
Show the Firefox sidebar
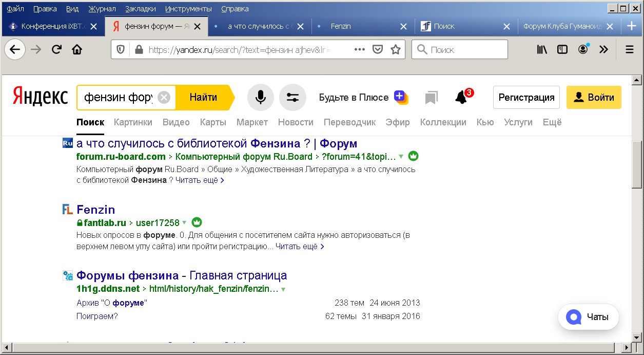[x=562, y=50]
